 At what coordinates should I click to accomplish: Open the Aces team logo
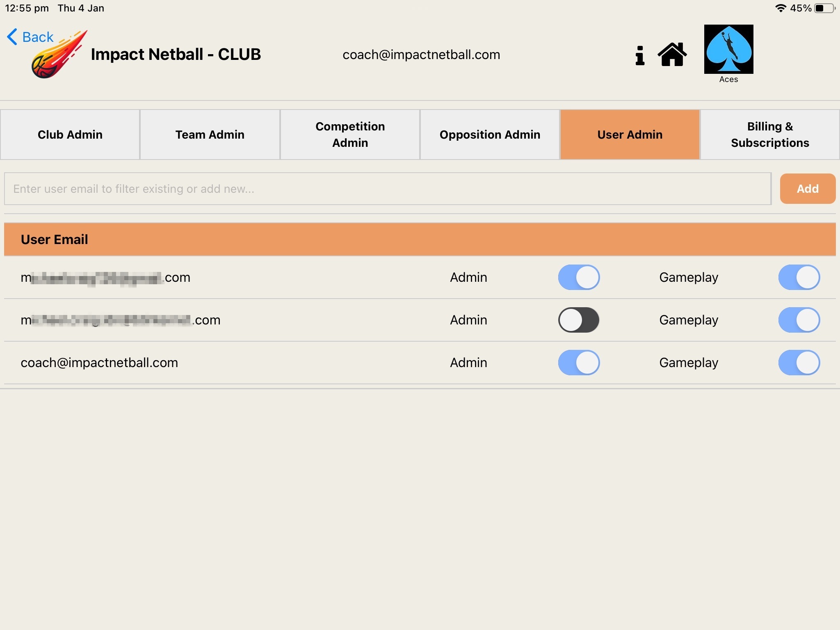coord(728,49)
